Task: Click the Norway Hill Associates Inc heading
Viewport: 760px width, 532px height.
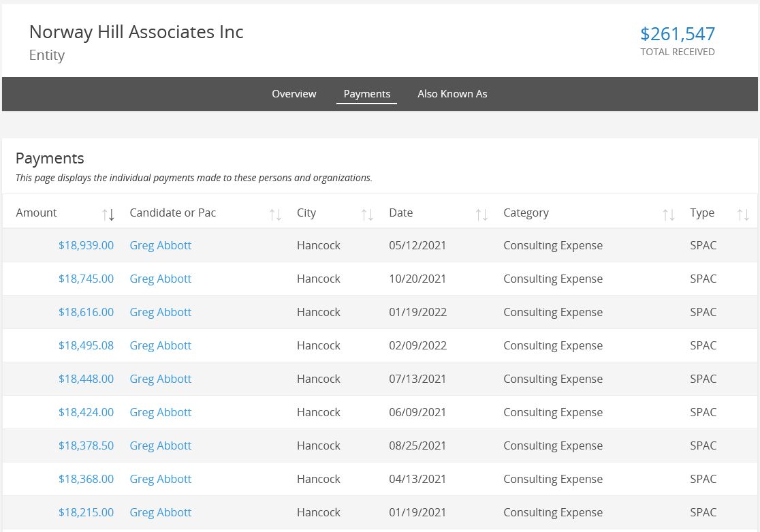Action: 136,32
